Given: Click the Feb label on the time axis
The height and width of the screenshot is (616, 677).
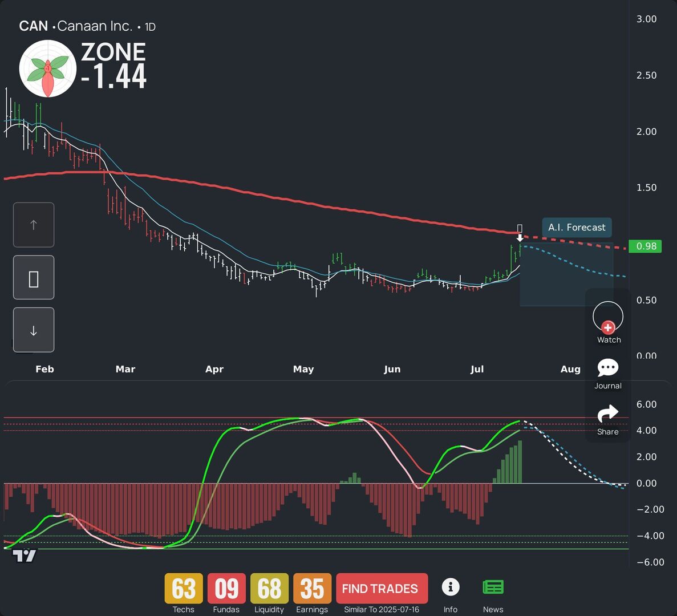Looking at the screenshot, I should pos(45,369).
